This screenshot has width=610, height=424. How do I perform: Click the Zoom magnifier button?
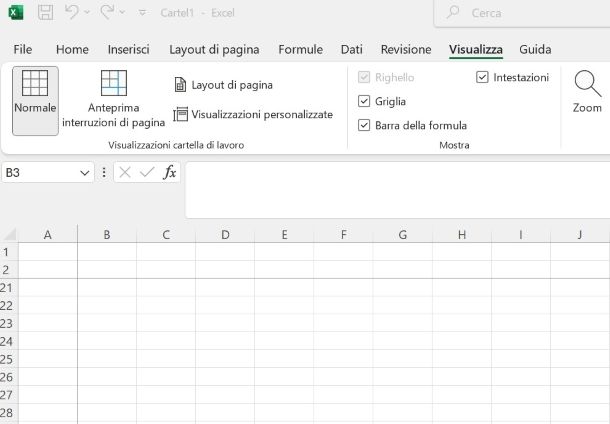pyautogui.click(x=587, y=92)
